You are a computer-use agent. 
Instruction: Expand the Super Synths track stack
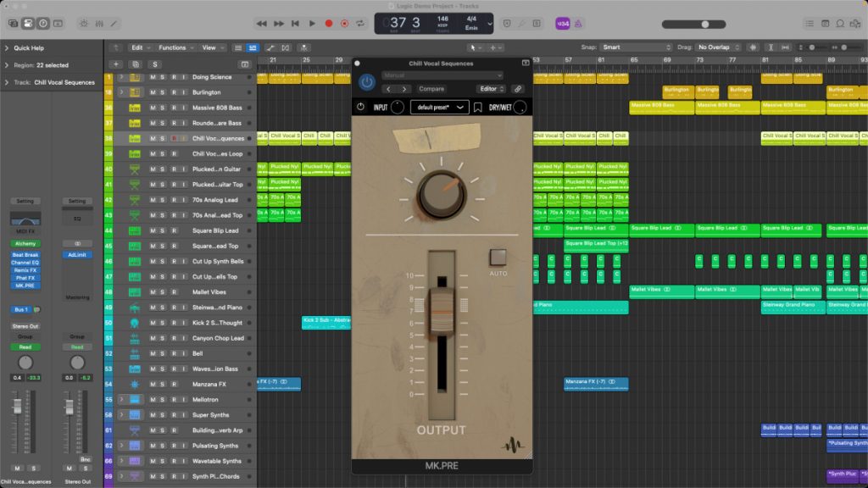tap(121, 415)
